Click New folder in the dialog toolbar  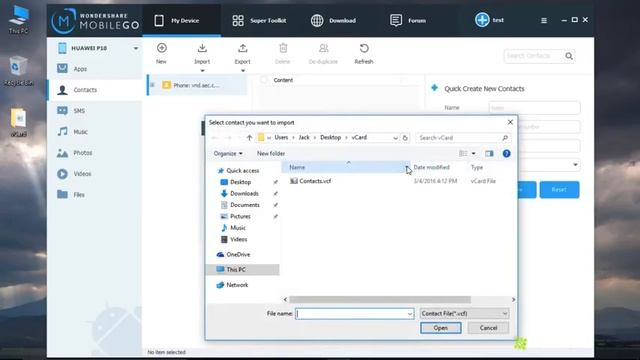point(271,153)
